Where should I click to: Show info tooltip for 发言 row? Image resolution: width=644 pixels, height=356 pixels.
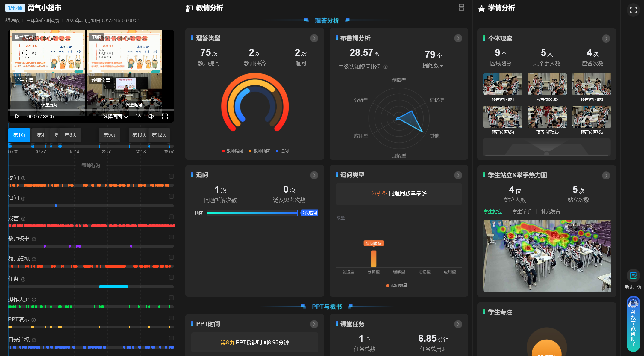(23, 219)
